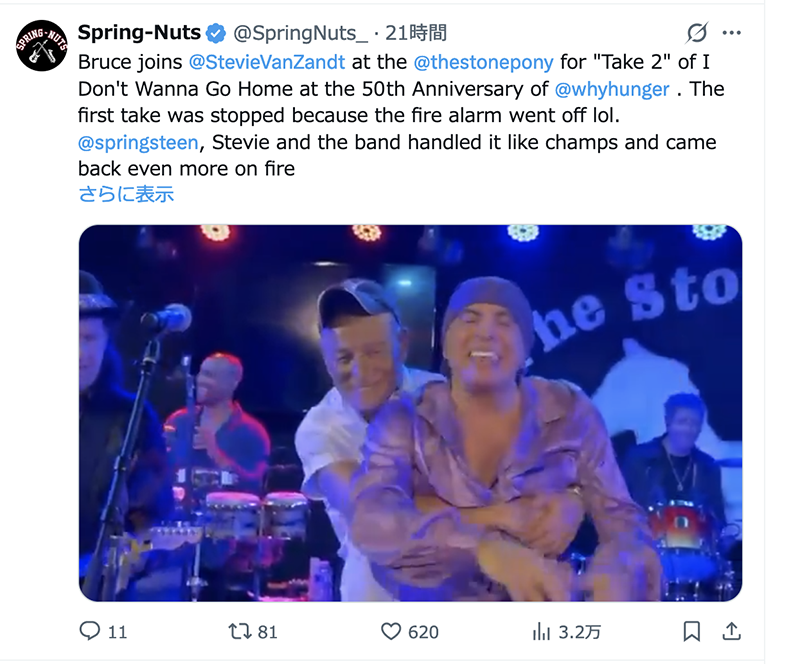Click the 620 likes count

(x=423, y=631)
